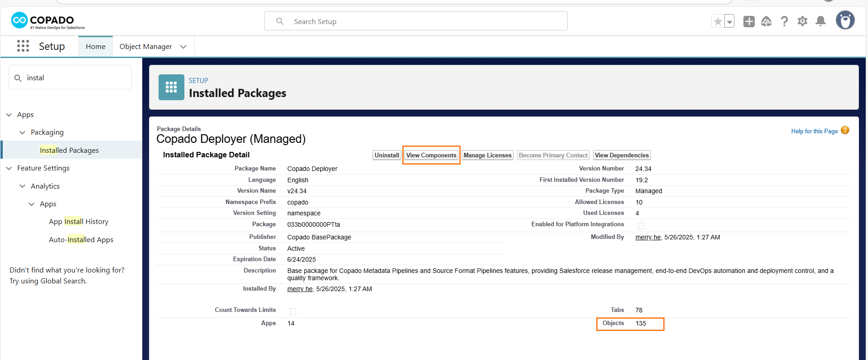Click the Language value English
Viewport: 868px width, 360px height.
point(298,180)
